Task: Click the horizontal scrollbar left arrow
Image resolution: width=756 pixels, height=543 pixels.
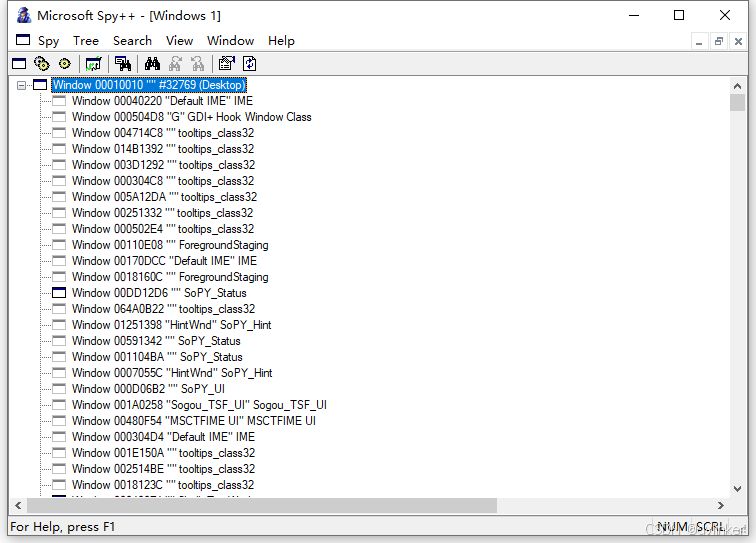Action: point(18,505)
